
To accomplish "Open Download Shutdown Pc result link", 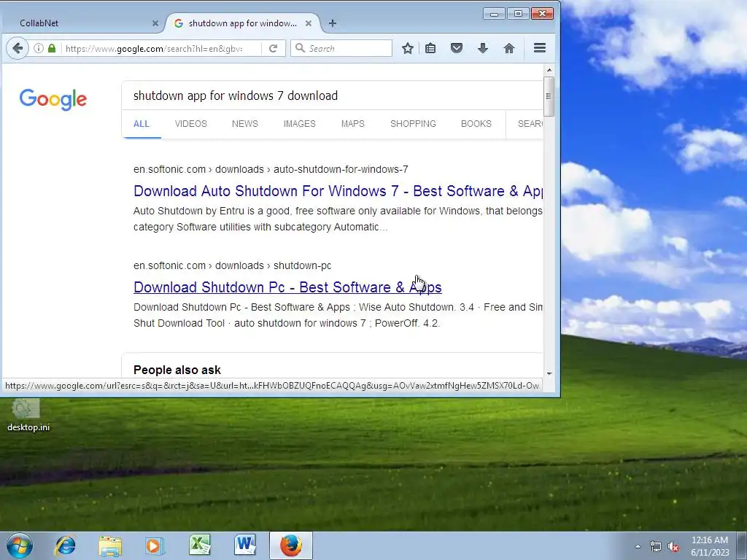I will (287, 287).
